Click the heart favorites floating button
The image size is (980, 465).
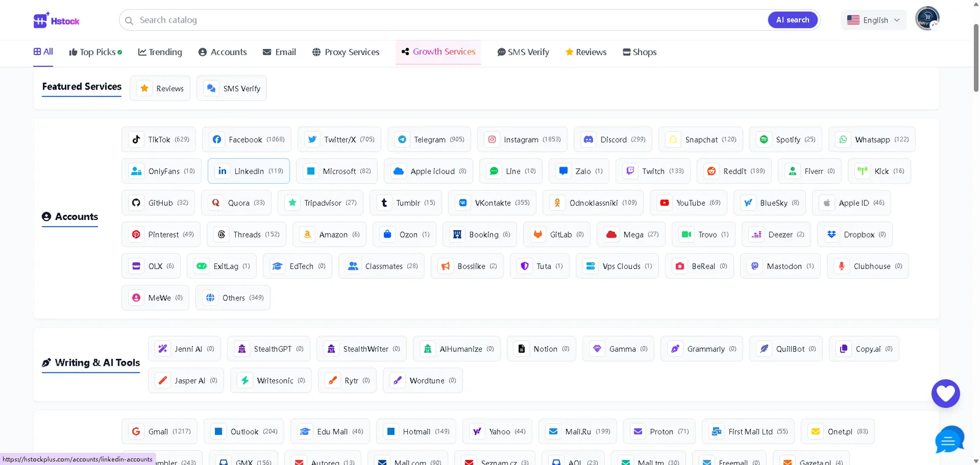coord(946,393)
